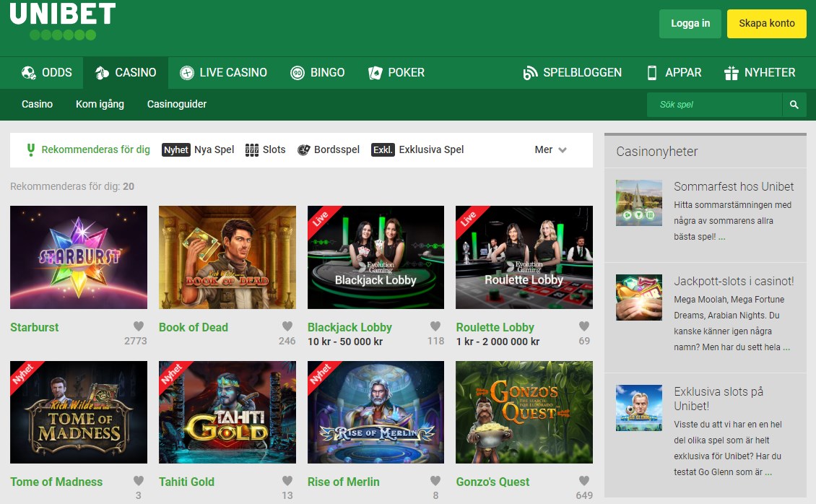Image resolution: width=816 pixels, height=504 pixels.
Task: Click the Nyhet badge beside Nya Spel
Action: 176,149
